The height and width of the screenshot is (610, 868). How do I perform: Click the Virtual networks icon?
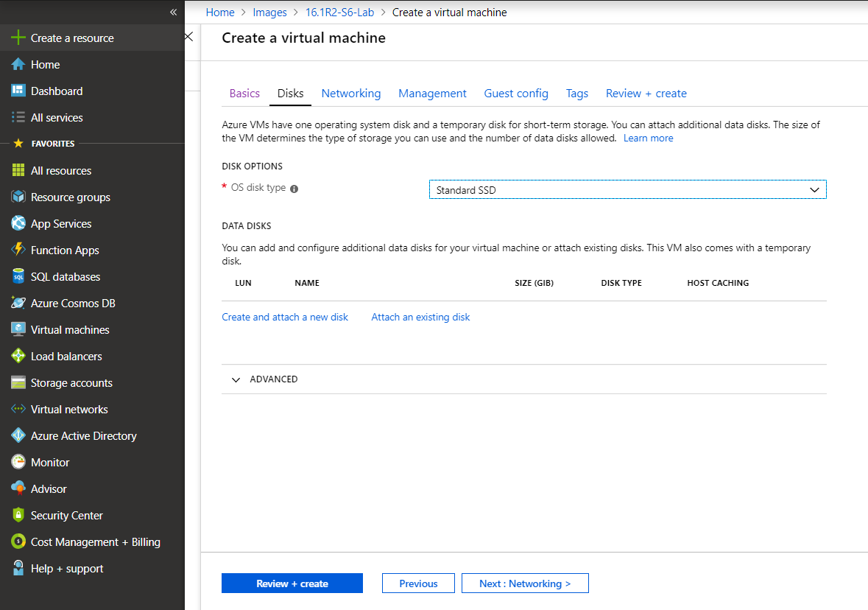18,409
